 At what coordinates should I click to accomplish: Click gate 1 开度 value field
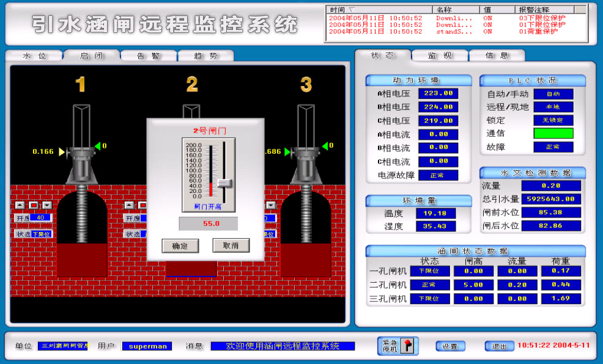click(x=41, y=217)
